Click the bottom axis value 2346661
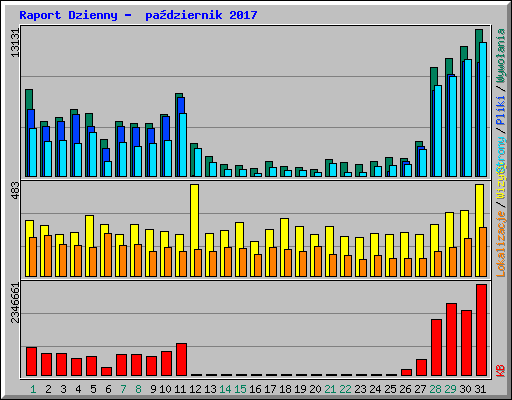 [15, 303]
